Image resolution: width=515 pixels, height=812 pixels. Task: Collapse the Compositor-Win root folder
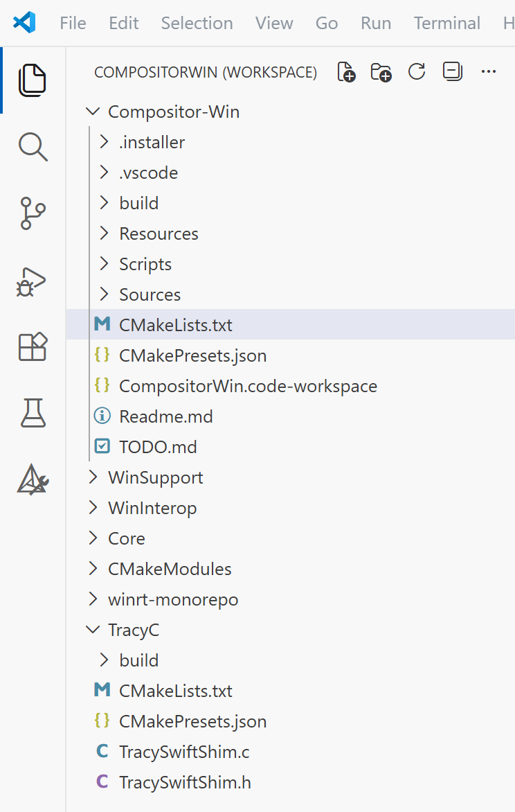click(173, 112)
